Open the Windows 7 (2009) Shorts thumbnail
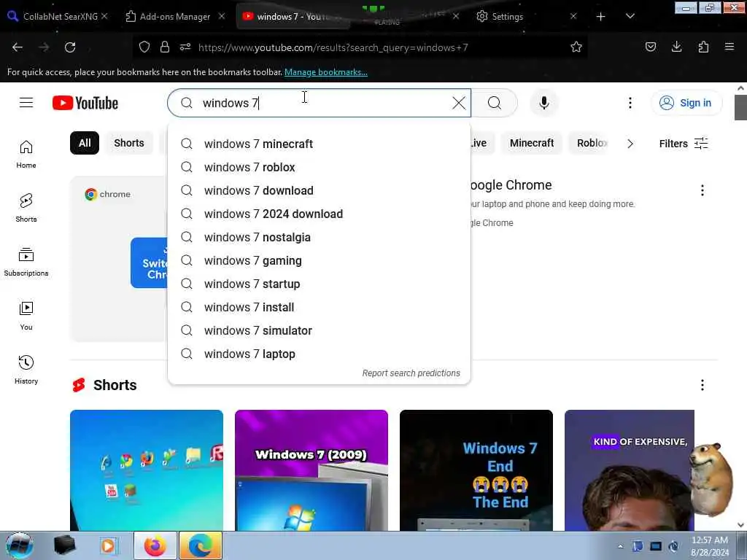 [311, 470]
